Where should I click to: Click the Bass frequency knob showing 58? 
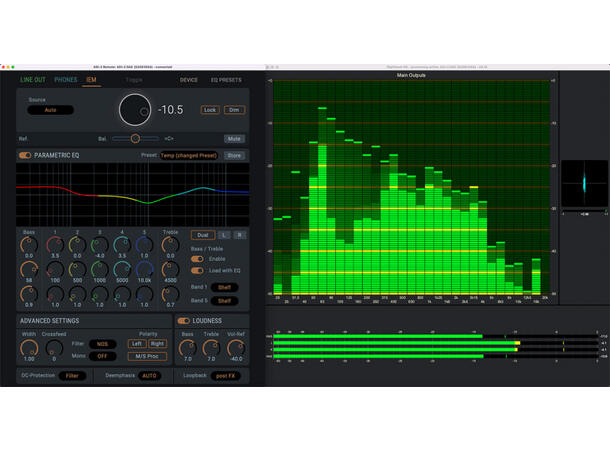(29, 270)
